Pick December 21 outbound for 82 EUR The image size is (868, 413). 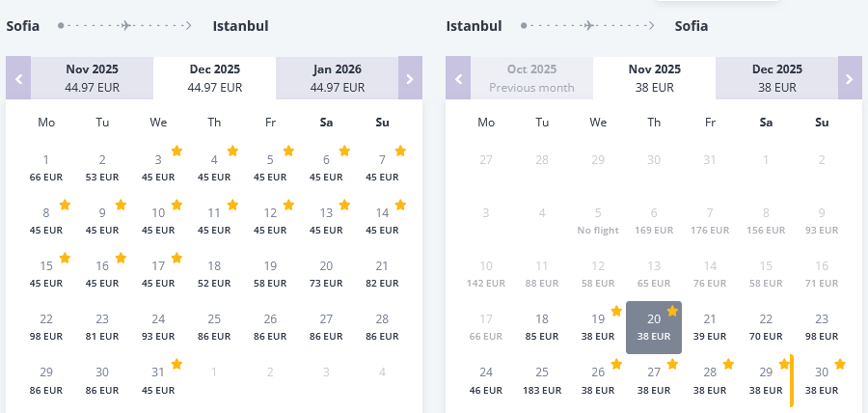pyautogui.click(x=382, y=273)
